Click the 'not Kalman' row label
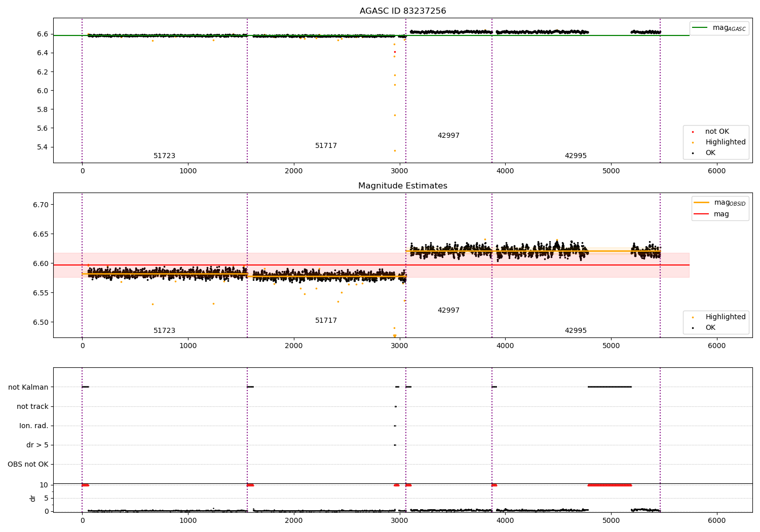 pos(28,388)
